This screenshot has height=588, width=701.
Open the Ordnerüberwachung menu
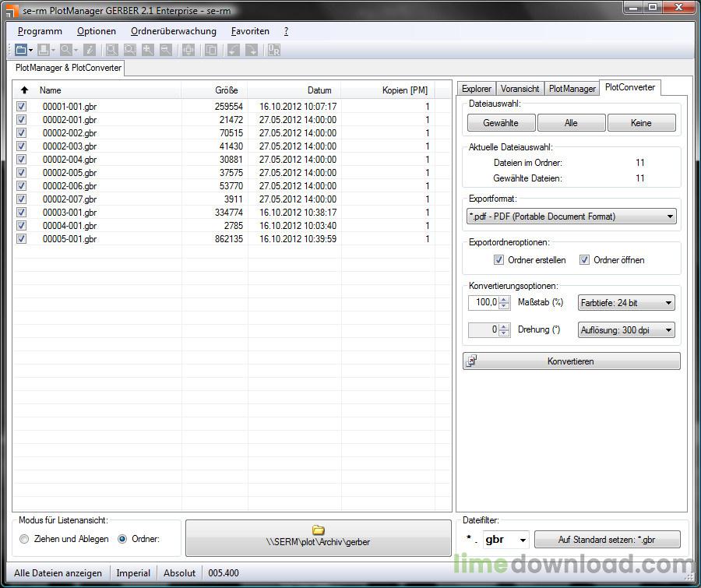tap(174, 31)
